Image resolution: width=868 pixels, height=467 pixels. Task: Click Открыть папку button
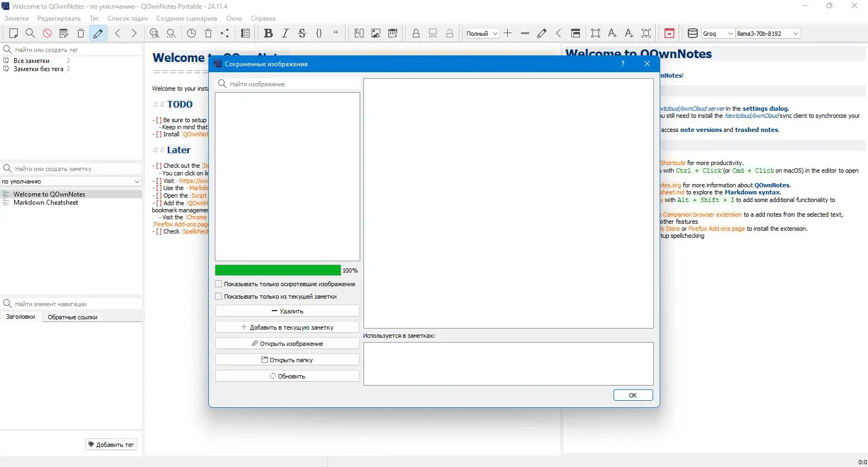click(x=288, y=360)
